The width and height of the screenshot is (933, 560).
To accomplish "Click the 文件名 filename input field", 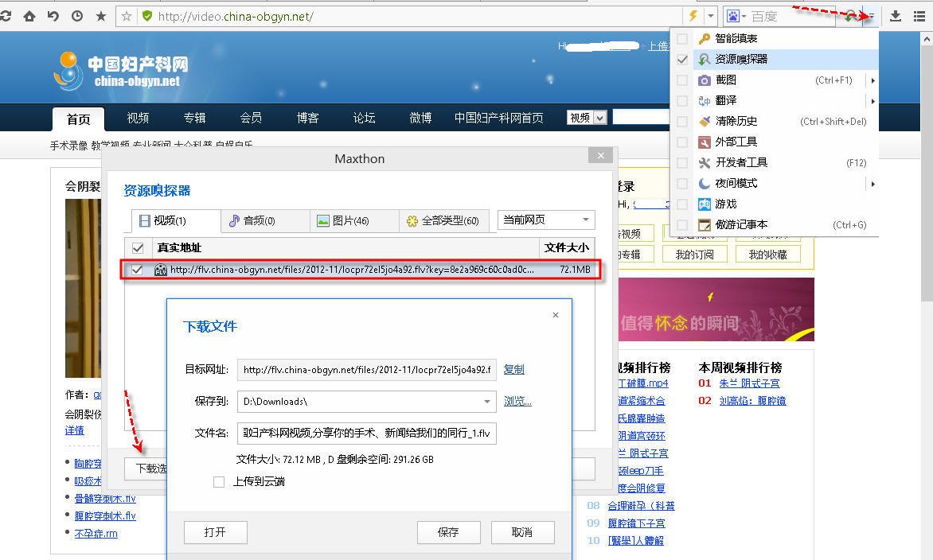I will [x=366, y=433].
